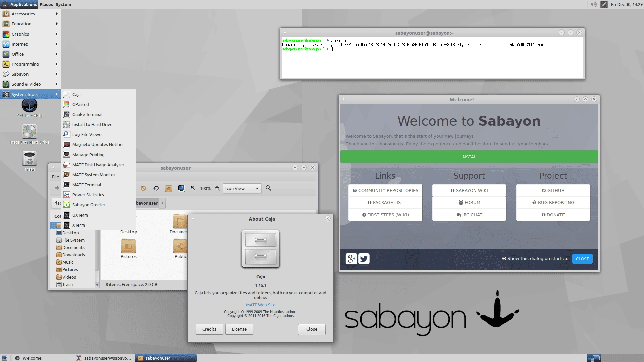
Task: Open Magneto Updates Notifier
Action: [98, 144]
